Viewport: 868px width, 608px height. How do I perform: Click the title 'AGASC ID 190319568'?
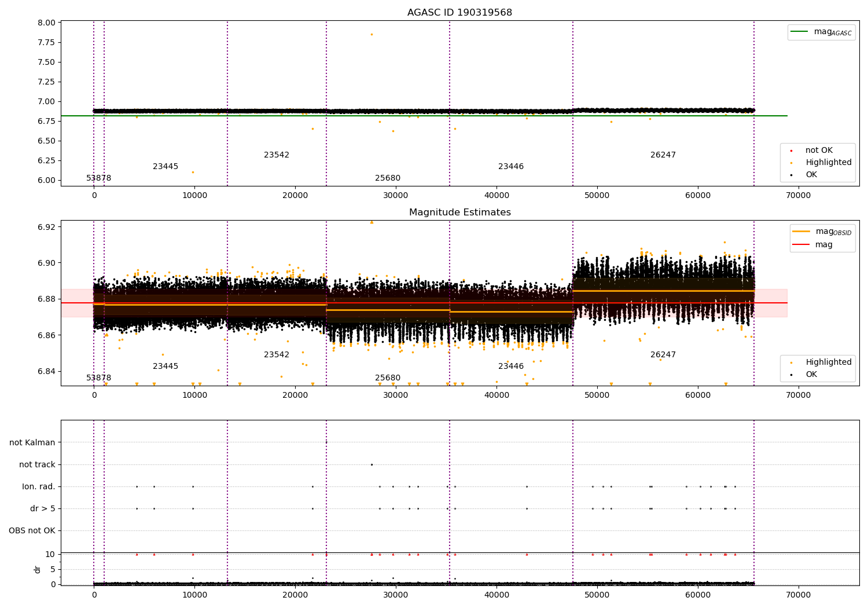pos(459,13)
